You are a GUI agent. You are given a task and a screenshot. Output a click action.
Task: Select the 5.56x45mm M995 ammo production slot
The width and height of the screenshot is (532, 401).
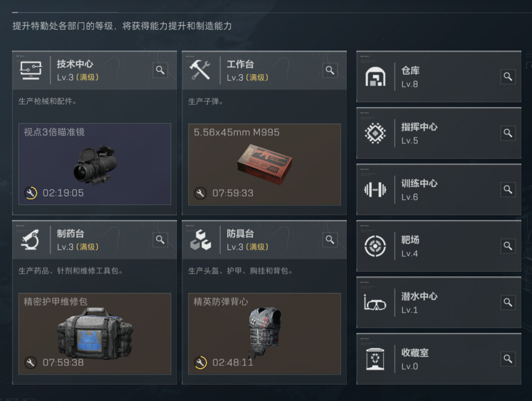[x=265, y=165]
